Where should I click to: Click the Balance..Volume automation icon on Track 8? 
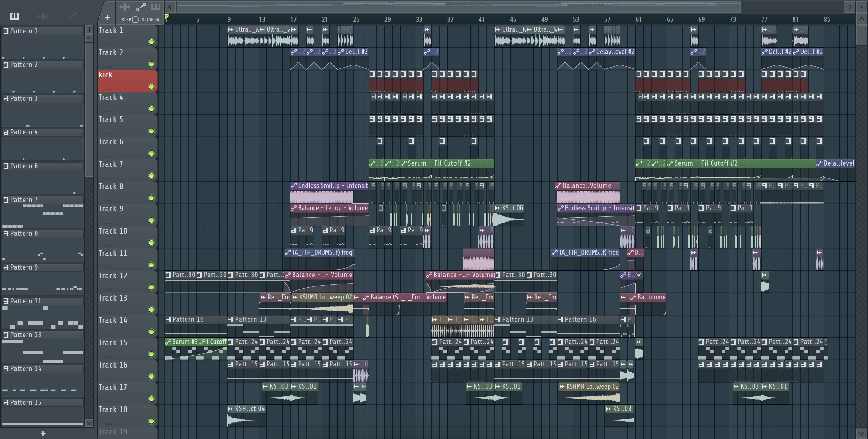(558, 185)
